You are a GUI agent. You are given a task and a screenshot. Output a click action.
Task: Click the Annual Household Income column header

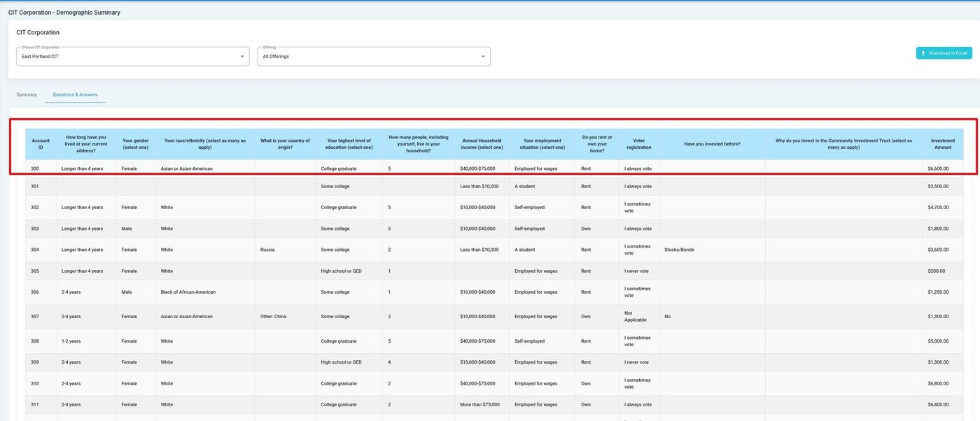point(482,144)
